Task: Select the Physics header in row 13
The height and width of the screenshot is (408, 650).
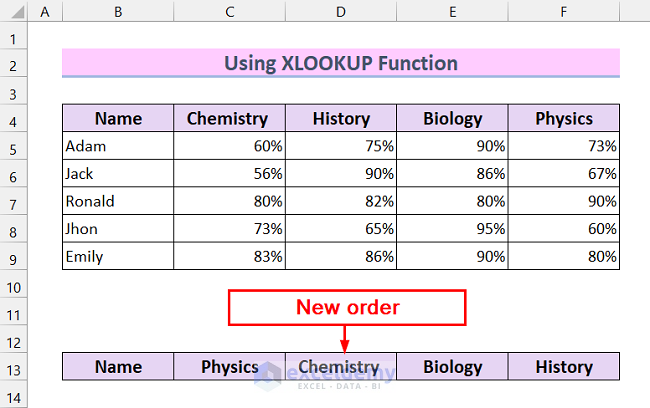Action: click(x=229, y=366)
